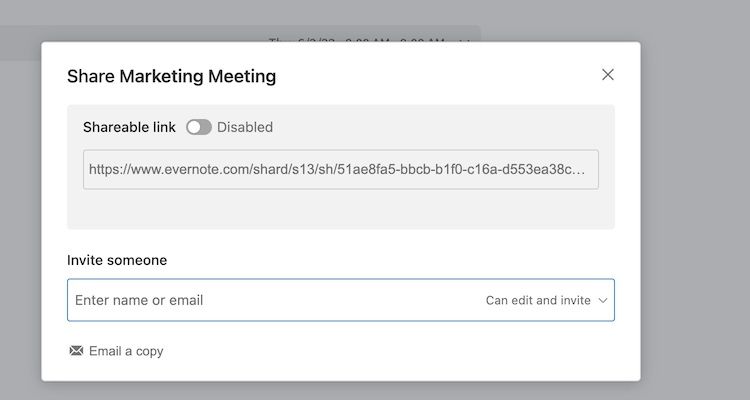Enable the Shareable link toggle
Viewport: 750px width, 400px height.
199,127
